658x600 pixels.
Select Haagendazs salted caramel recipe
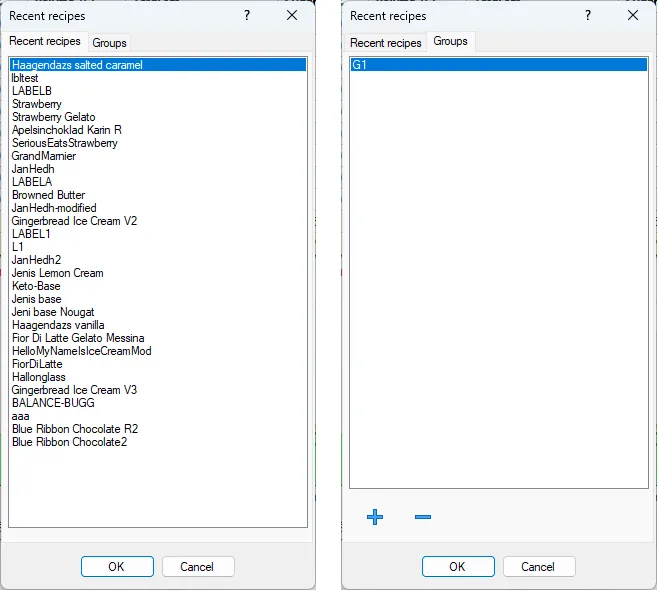(158, 65)
